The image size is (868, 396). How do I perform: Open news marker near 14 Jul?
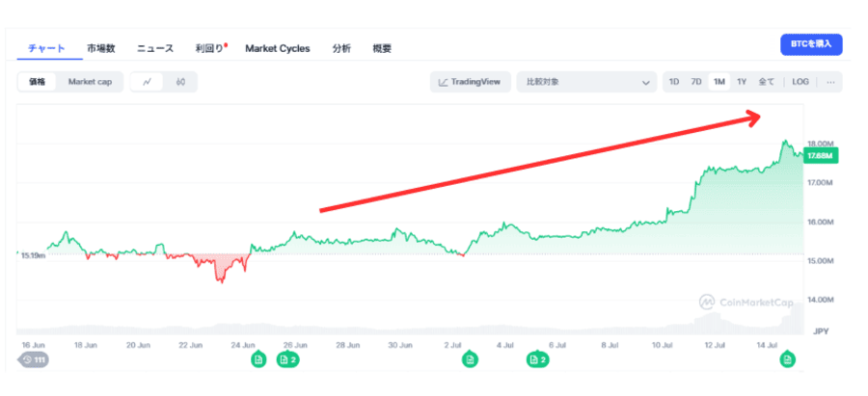click(x=788, y=359)
